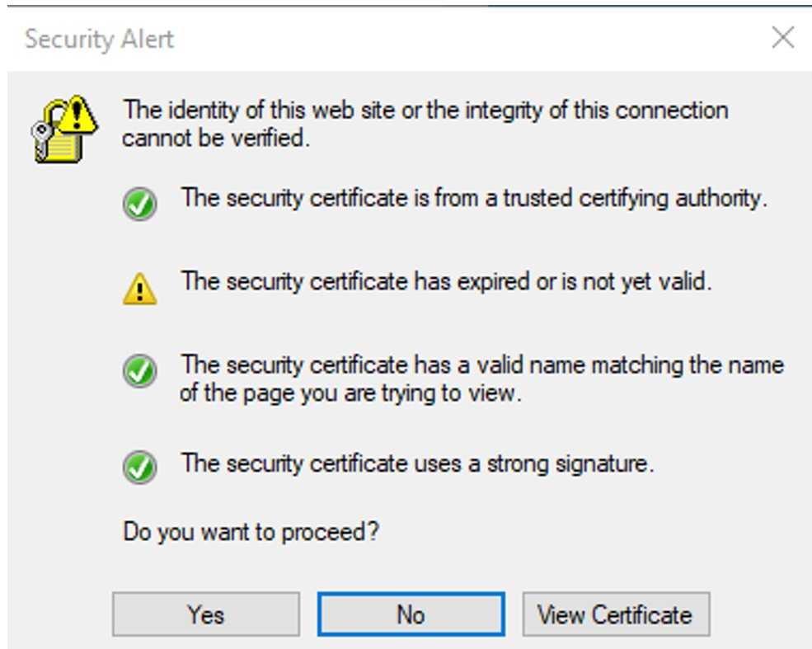Screen dimensions: 812x649
Task: Click 'of the page you are trying to view' line
Action: click(x=350, y=393)
